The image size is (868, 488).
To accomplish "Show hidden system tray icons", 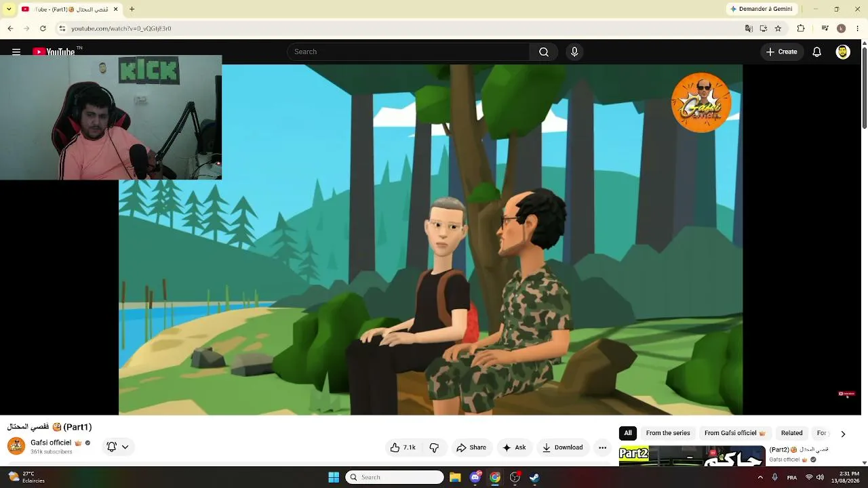I will [760, 477].
